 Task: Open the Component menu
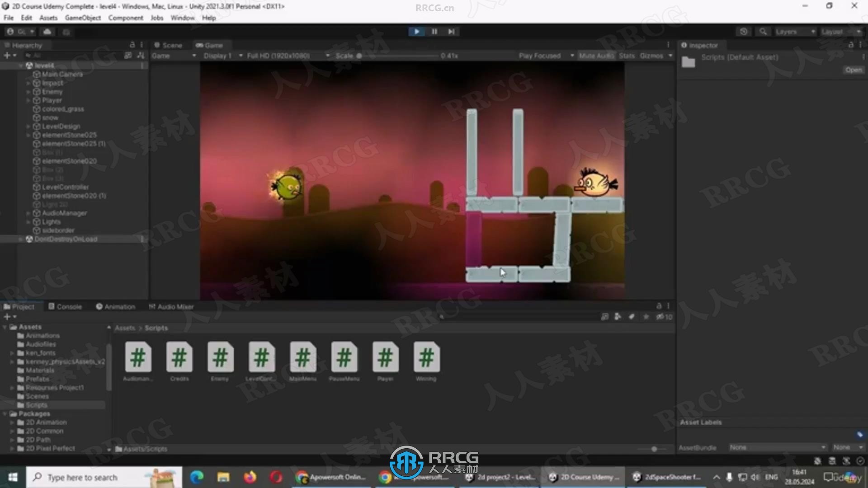pos(126,18)
